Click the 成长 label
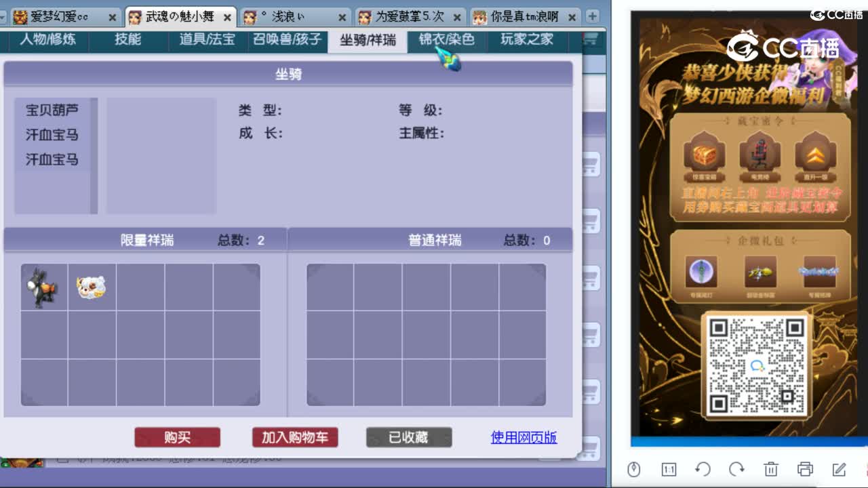 [x=260, y=133]
